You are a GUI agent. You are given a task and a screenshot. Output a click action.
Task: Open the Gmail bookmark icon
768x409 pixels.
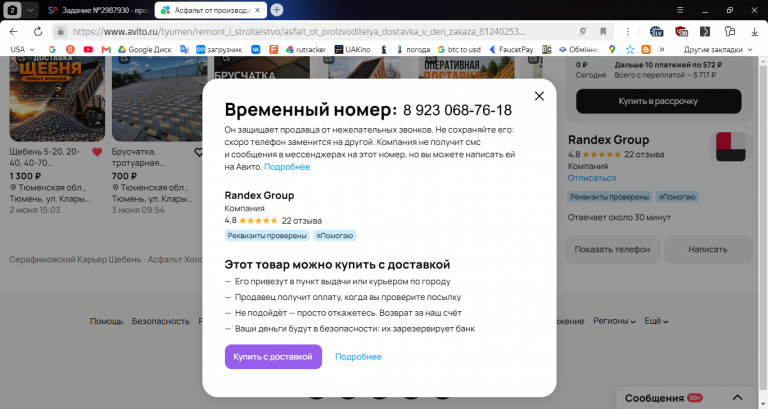[x=106, y=49]
